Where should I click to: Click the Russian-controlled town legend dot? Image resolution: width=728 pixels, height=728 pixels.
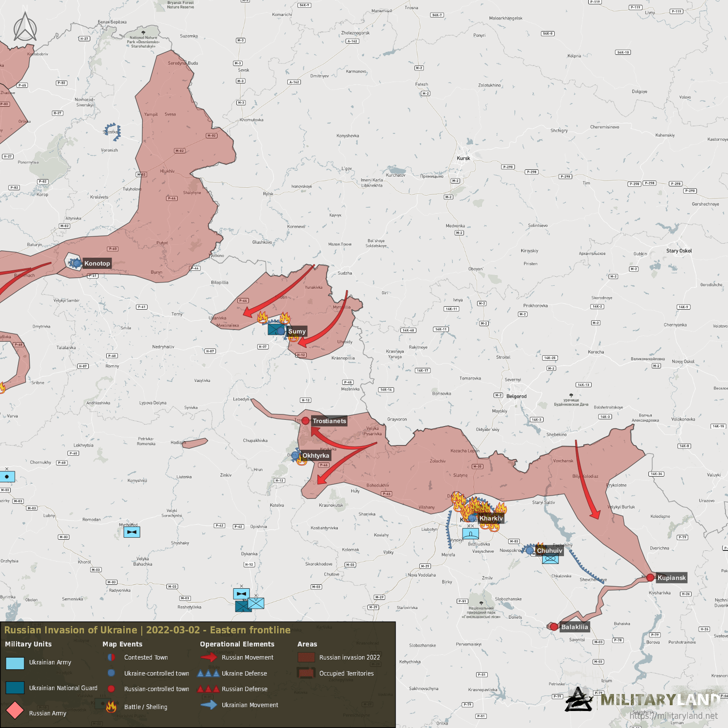[111, 689]
